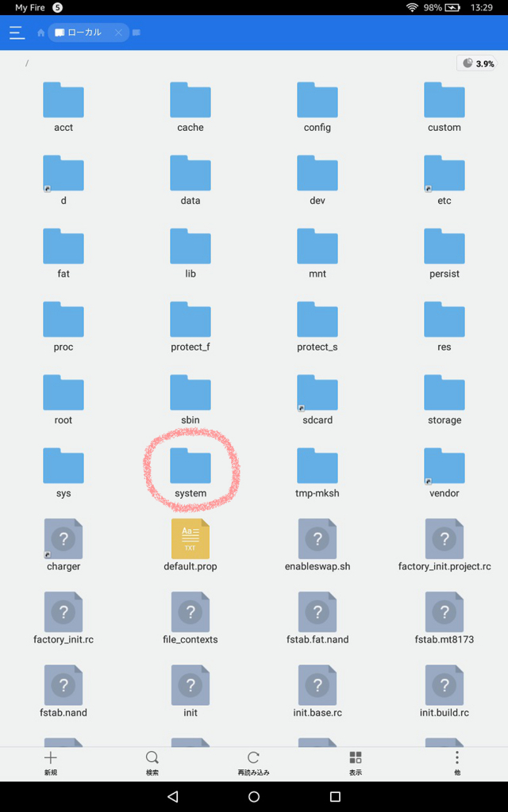Image resolution: width=508 pixels, height=812 pixels.
Task: Tap the Wi-Fi status icon
Action: tap(412, 7)
